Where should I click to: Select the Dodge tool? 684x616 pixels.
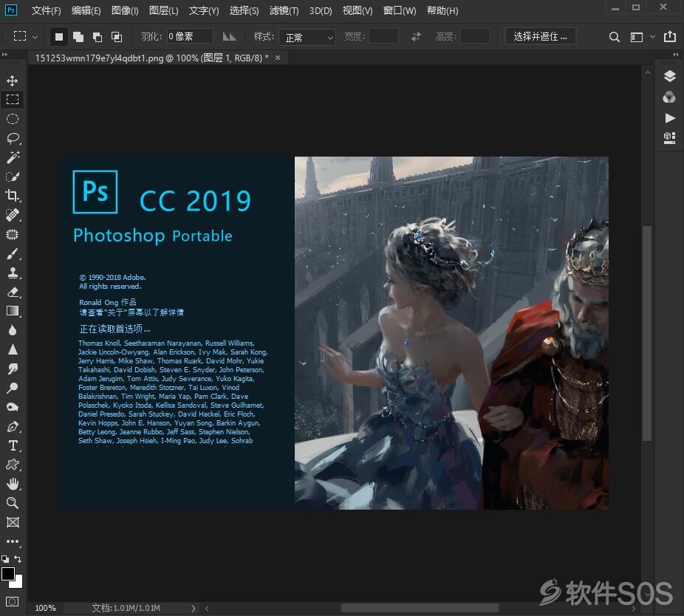13,388
